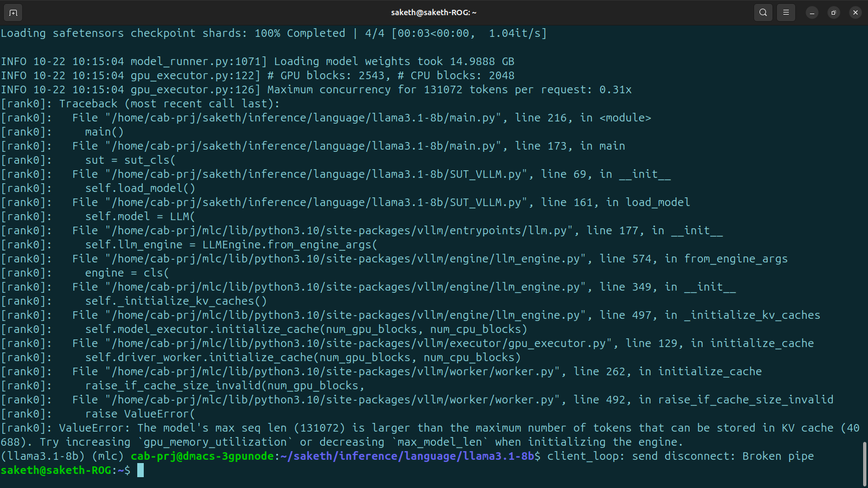Open a new terminal tab
This screenshot has height=488, width=868.
pyautogui.click(x=13, y=12)
